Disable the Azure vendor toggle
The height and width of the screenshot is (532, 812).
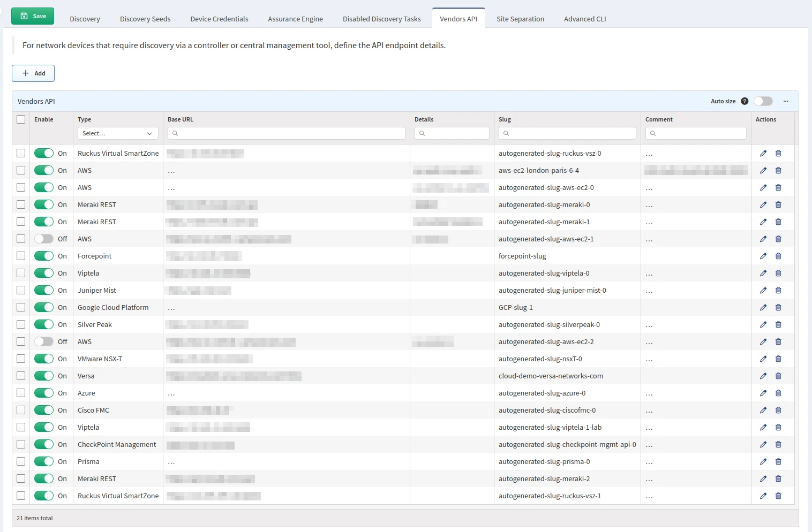point(44,393)
